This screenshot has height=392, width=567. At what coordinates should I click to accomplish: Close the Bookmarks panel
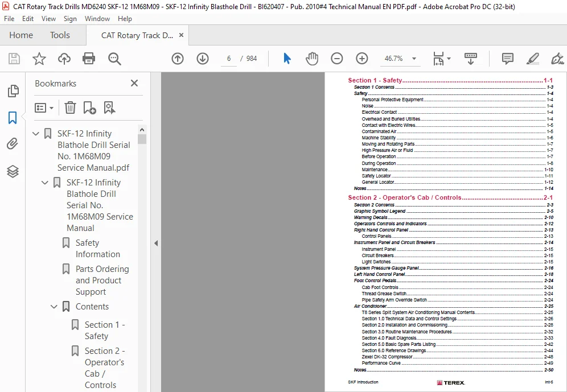point(134,84)
